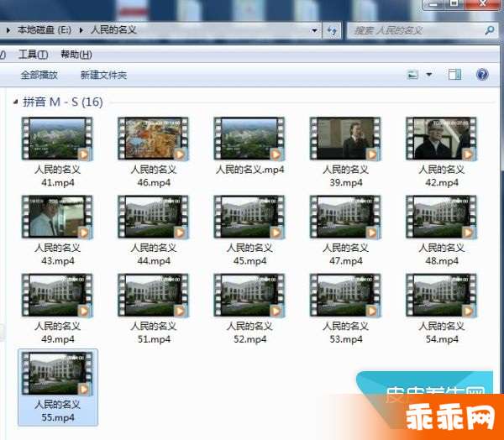The image size is (504, 440).
Task: Select video file 人民的名义43.mp4 icon
Action: click(x=57, y=217)
